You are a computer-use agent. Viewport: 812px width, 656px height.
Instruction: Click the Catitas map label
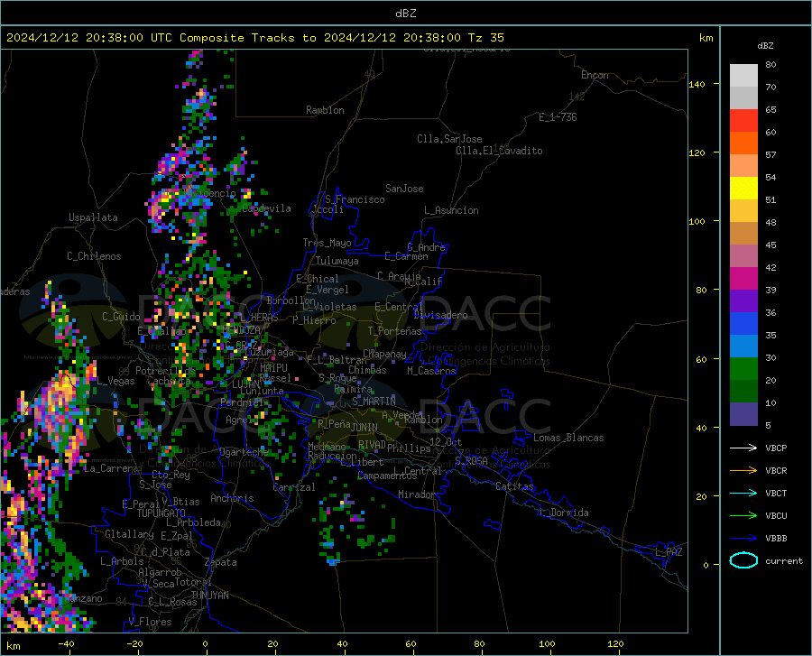point(514,486)
